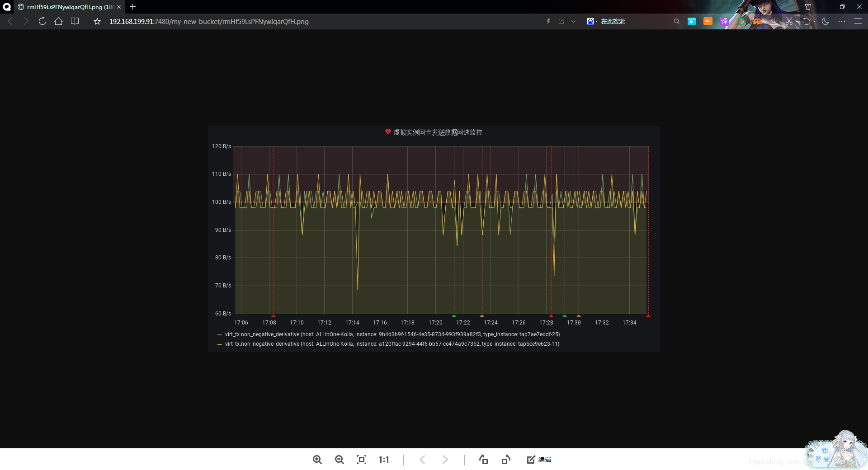
Task: Click the 17:20 time axis label
Action: coord(435,323)
